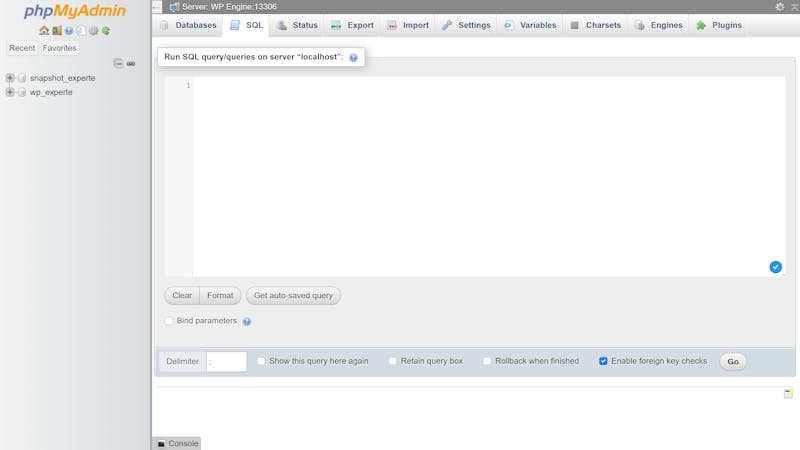Open the MySQL documentation page icon
This screenshot has width=800, height=450.
(x=81, y=31)
